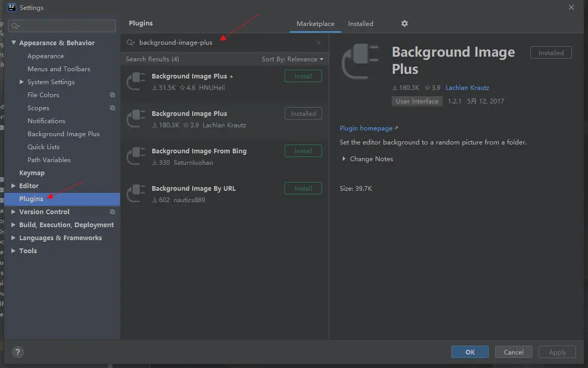
Task: Click Background Image From Bing plugin icon
Action: 136,156
